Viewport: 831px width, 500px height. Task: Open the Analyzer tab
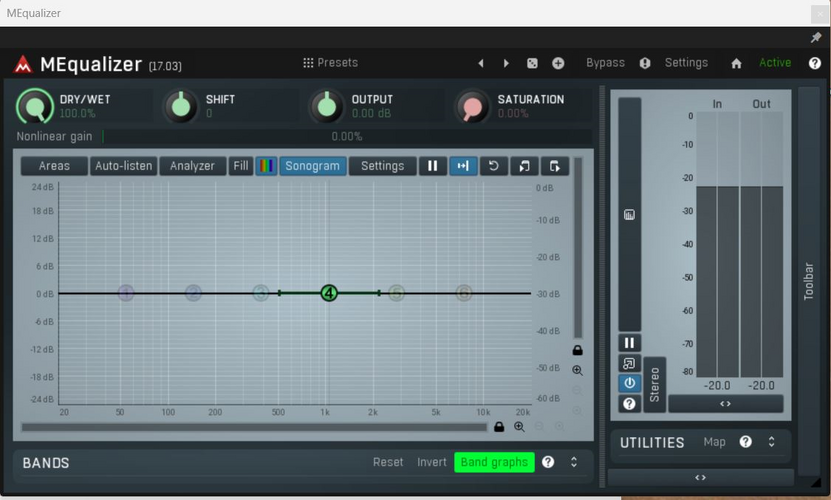192,166
